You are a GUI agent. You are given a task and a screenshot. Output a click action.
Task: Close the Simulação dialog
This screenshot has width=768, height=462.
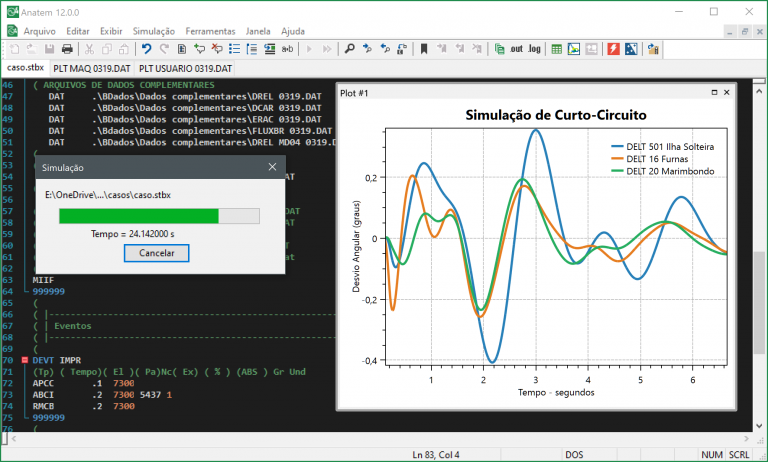(x=274, y=168)
